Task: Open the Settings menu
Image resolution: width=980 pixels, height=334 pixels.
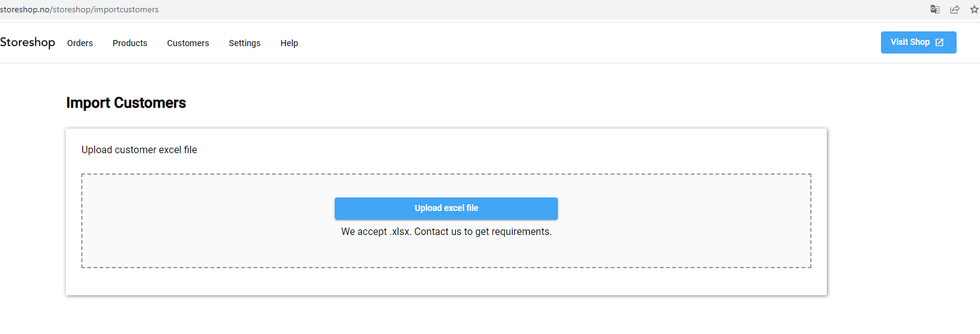Action: pyautogui.click(x=244, y=43)
